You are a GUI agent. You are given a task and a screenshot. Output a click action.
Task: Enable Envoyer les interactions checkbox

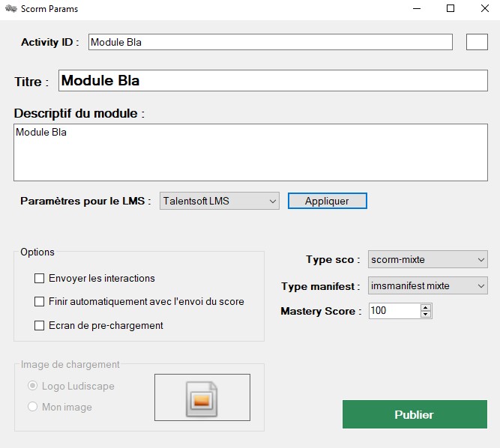click(40, 279)
